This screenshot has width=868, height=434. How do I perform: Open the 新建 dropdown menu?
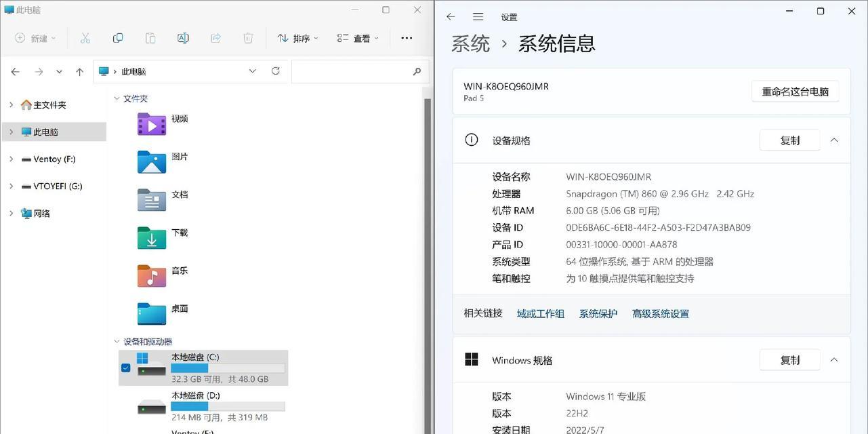(x=36, y=38)
